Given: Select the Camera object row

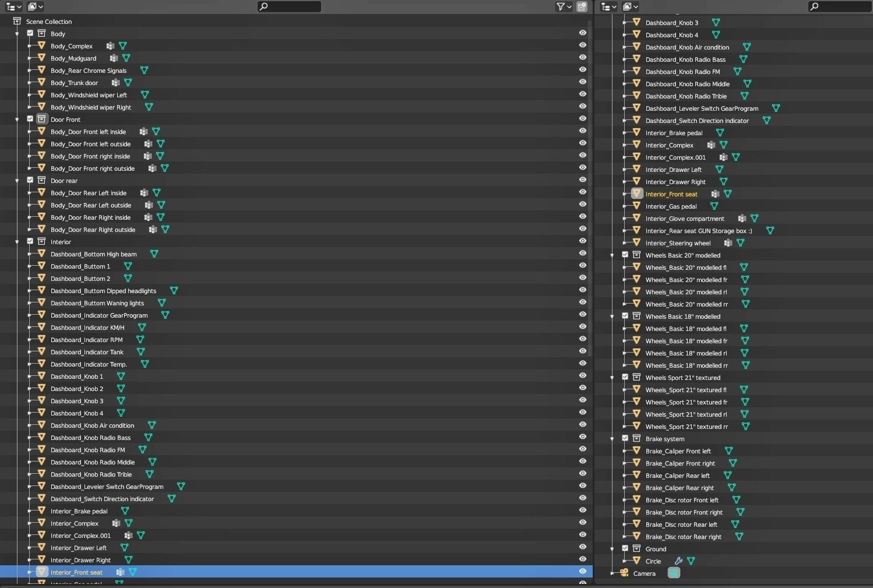Looking at the screenshot, I should point(644,573).
